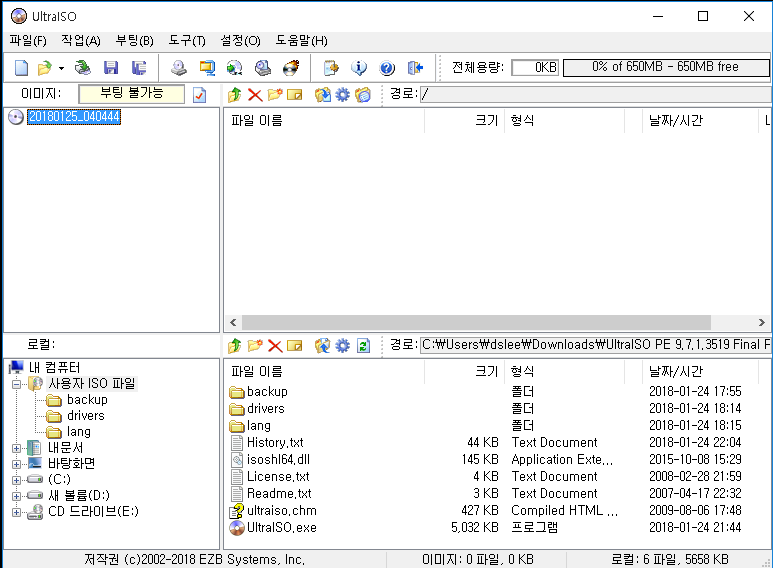Open the 설정(O) menu

click(x=240, y=40)
